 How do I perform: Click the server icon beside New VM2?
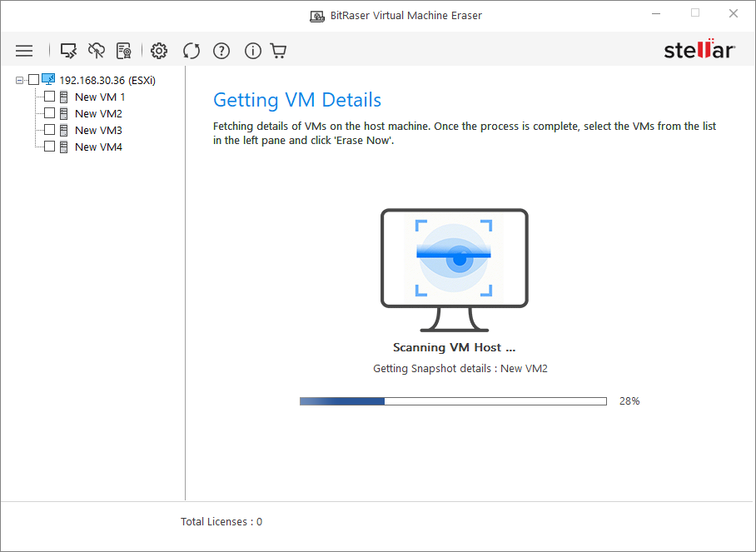(x=63, y=114)
